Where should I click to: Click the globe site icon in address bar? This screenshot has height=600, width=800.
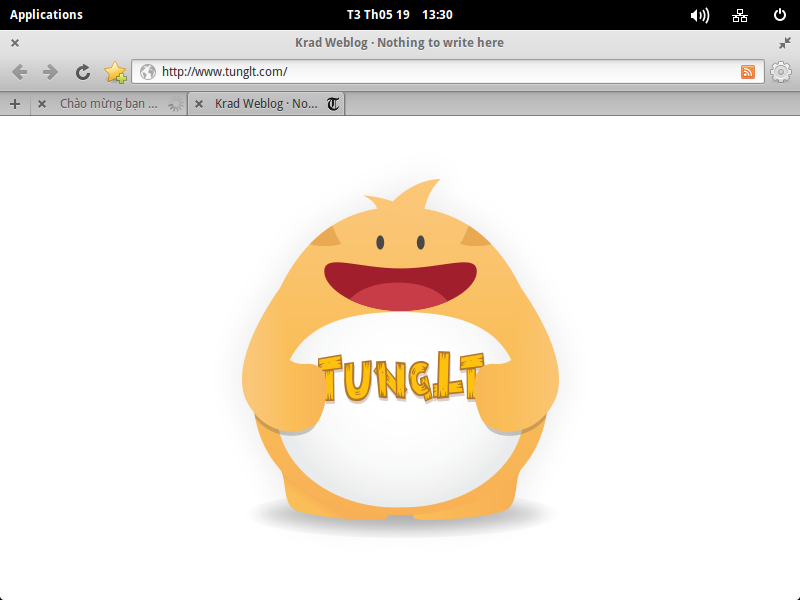pyautogui.click(x=148, y=72)
